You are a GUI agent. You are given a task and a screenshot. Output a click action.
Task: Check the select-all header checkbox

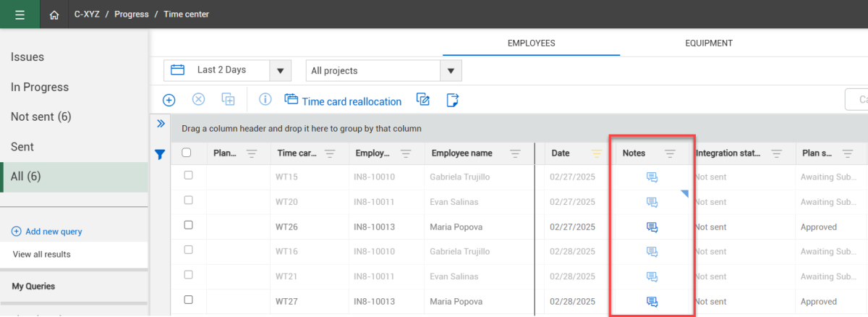point(187,153)
